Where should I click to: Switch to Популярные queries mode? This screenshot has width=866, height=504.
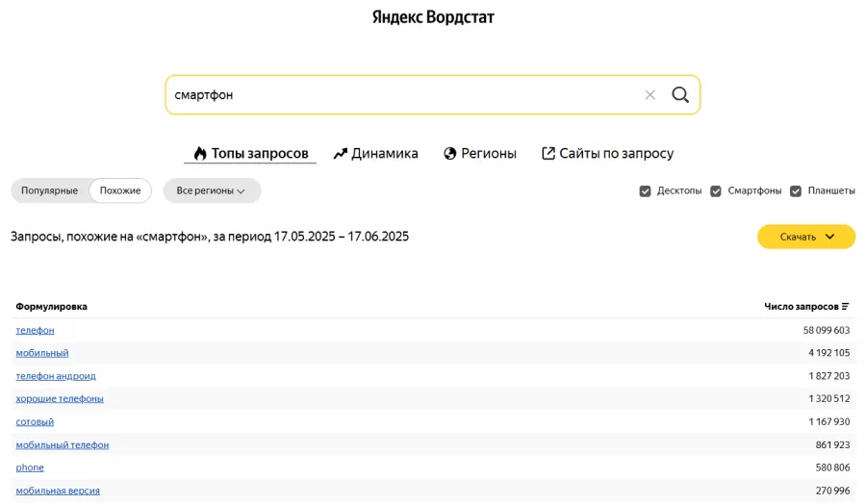49,190
